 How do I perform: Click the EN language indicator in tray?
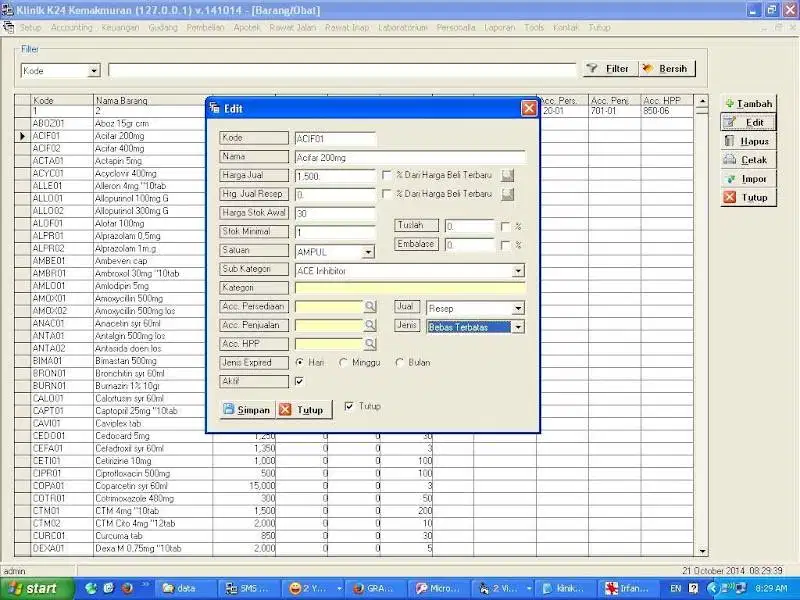tap(676, 588)
